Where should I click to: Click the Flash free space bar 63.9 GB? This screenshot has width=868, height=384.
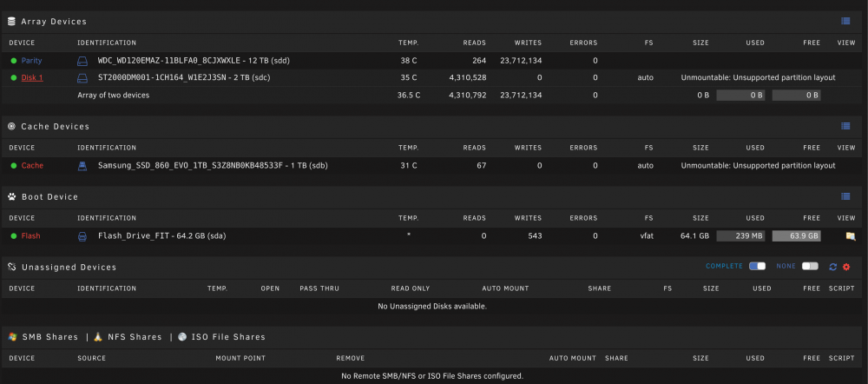796,236
